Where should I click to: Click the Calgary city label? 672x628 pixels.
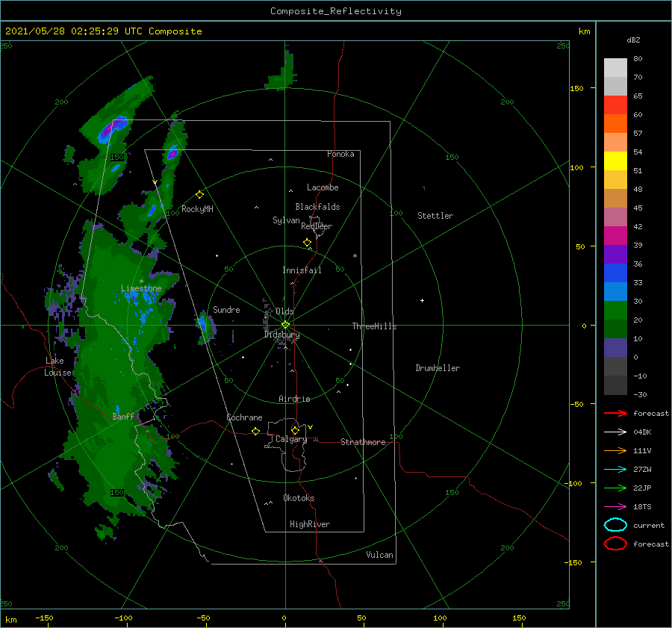pos(291,439)
